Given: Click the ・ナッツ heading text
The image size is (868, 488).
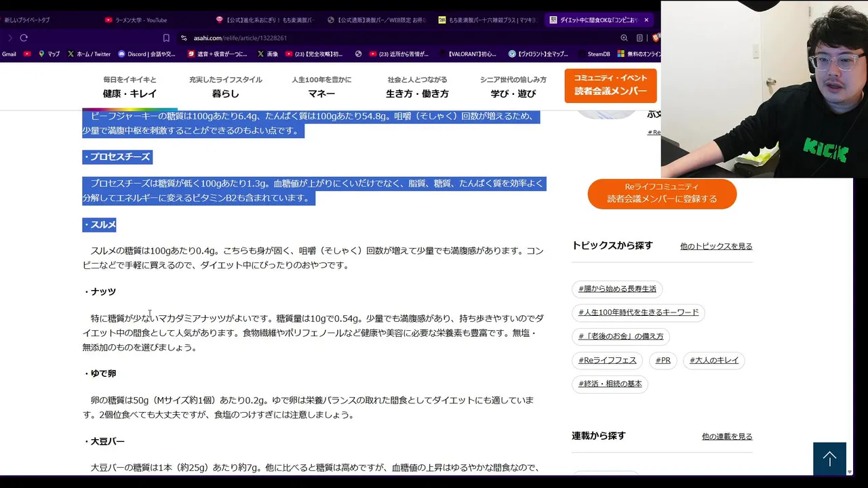Looking at the screenshot, I should coord(100,291).
